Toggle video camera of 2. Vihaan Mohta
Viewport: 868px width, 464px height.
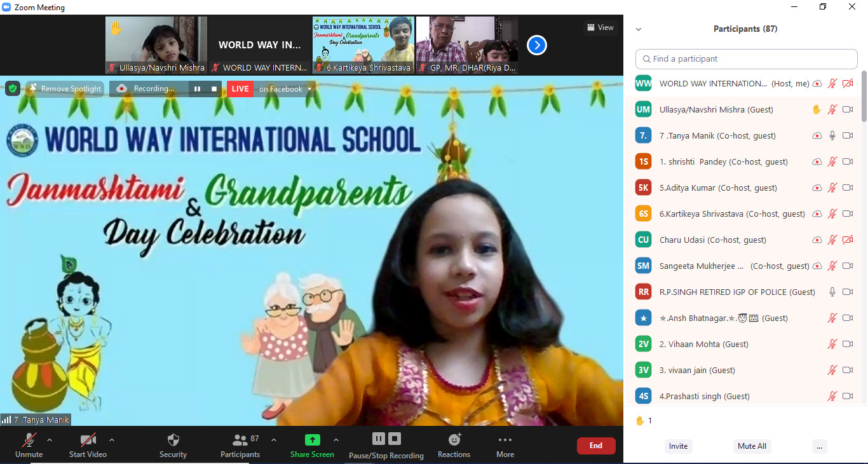(x=848, y=344)
